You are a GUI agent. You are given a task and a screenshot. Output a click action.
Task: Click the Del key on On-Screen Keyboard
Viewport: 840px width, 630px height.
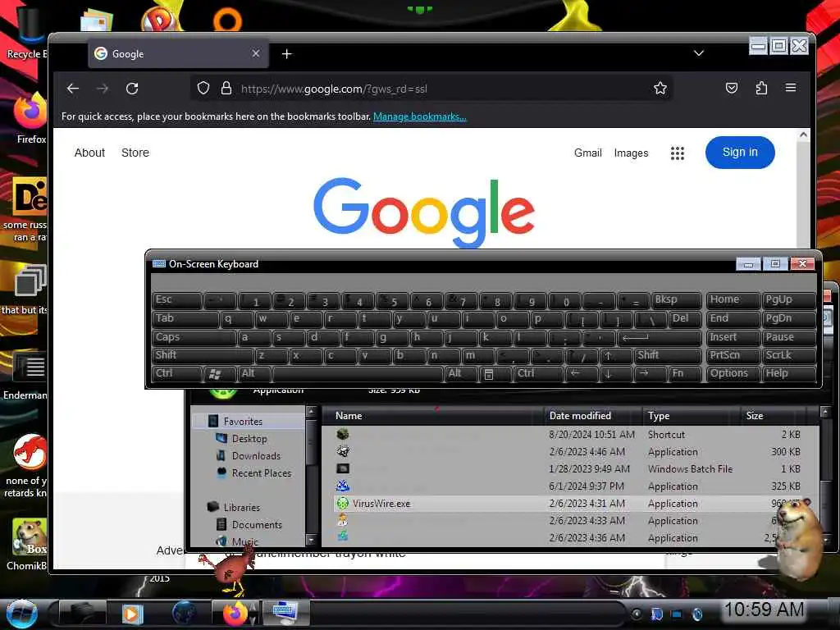coord(685,319)
